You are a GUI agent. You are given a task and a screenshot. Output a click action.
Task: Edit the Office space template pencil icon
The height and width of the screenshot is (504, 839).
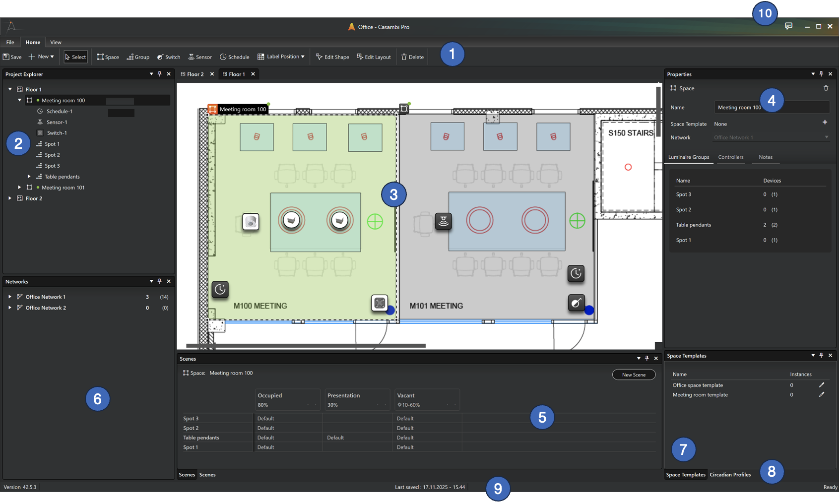pos(822,385)
